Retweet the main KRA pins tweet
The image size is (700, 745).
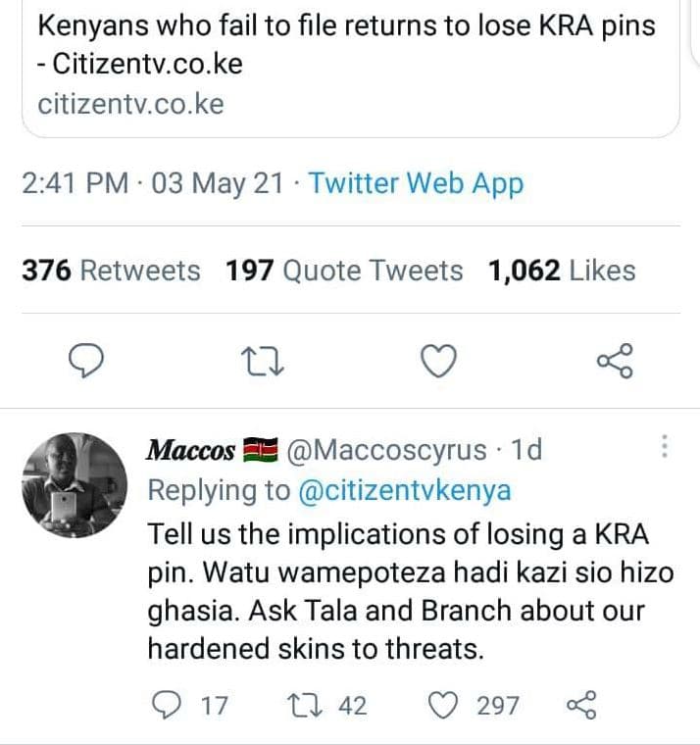[263, 363]
